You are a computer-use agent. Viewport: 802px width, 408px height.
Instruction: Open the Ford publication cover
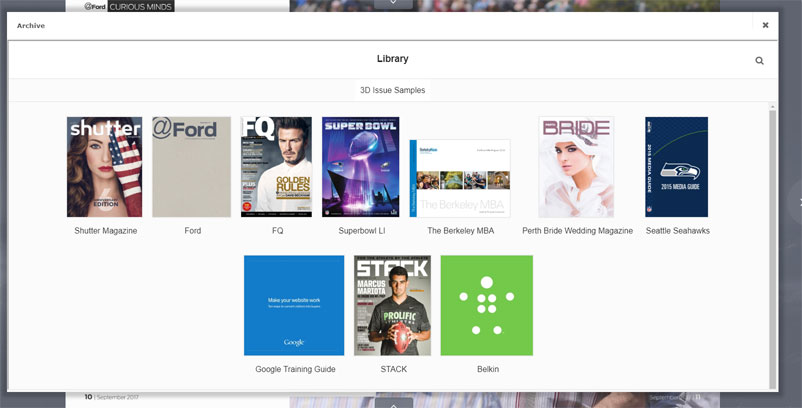(x=192, y=167)
